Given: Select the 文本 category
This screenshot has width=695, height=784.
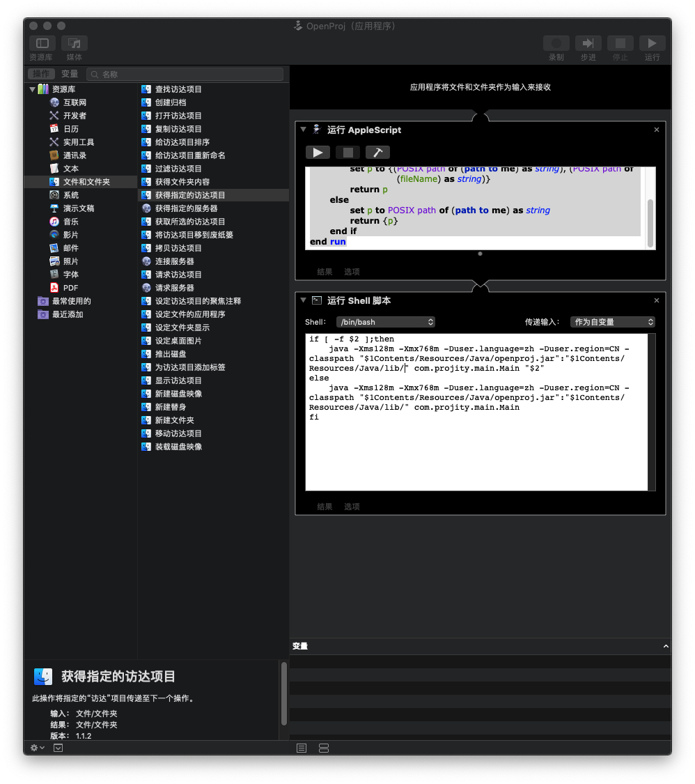Looking at the screenshot, I should point(71,169).
